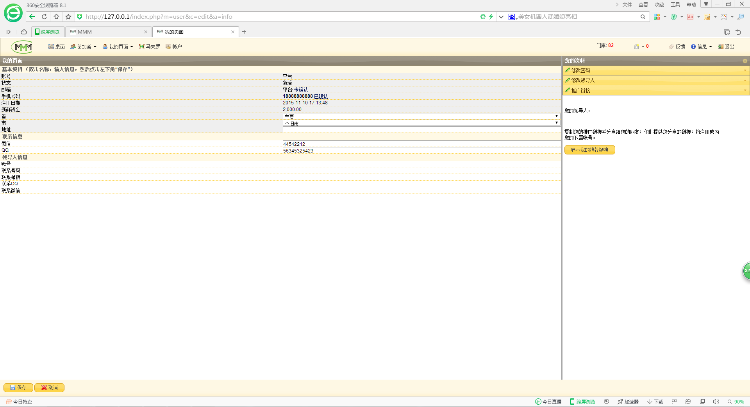
Task: Click the speaker mute icon in status bar
Action: pyautogui.click(x=716, y=402)
